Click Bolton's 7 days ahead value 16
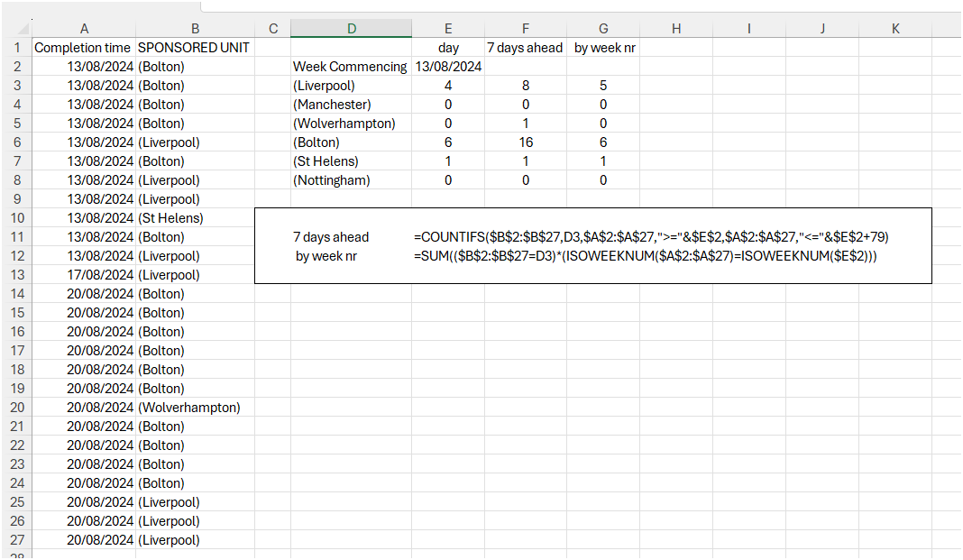963x560 pixels. (526, 142)
